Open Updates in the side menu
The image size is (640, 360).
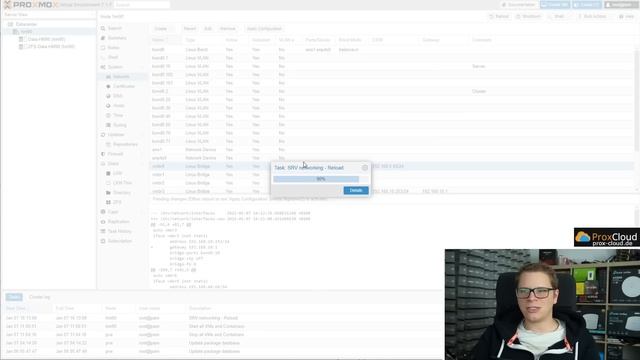click(x=116, y=135)
